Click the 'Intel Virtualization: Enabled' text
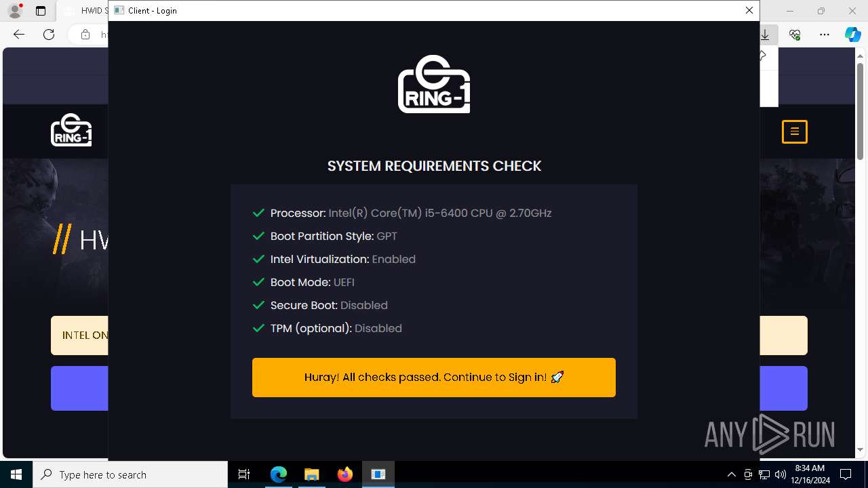This screenshot has width=868, height=488. click(343, 259)
